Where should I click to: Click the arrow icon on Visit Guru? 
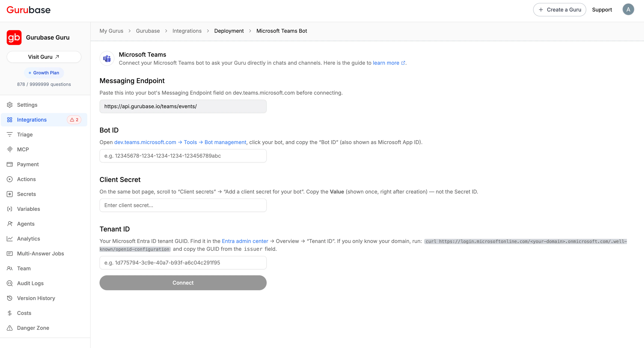pyautogui.click(x=57, y=57)
